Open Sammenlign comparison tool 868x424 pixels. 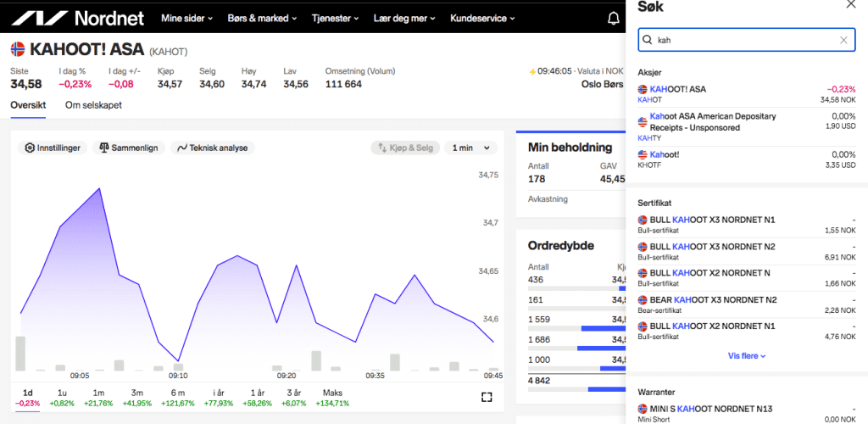[x=129, y=148]
